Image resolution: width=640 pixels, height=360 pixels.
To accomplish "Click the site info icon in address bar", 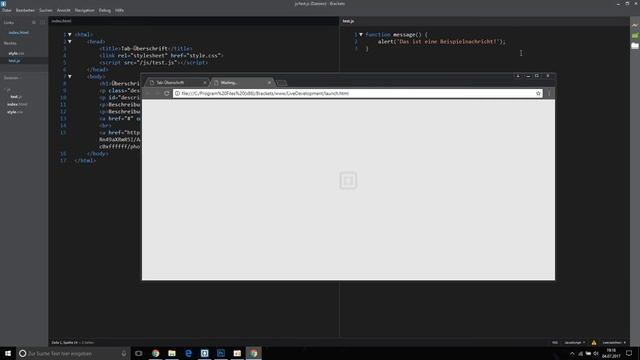I will (177, 93).
